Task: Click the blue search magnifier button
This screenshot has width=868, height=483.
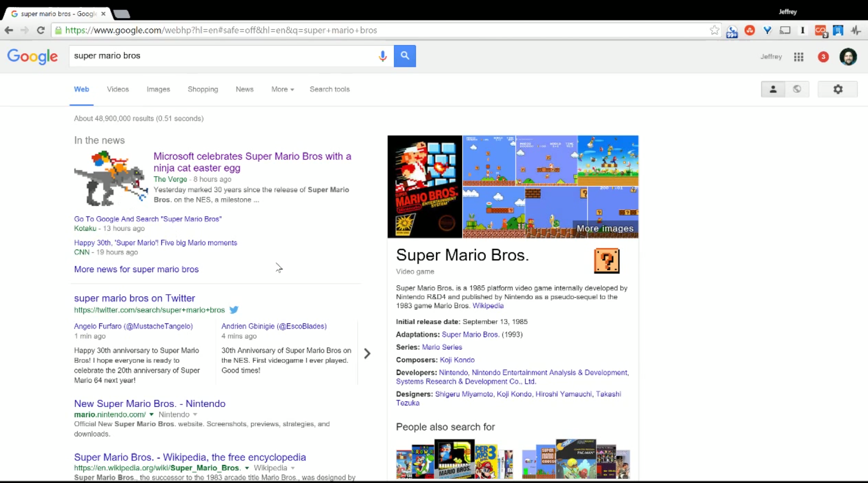Action: (405, 56)
